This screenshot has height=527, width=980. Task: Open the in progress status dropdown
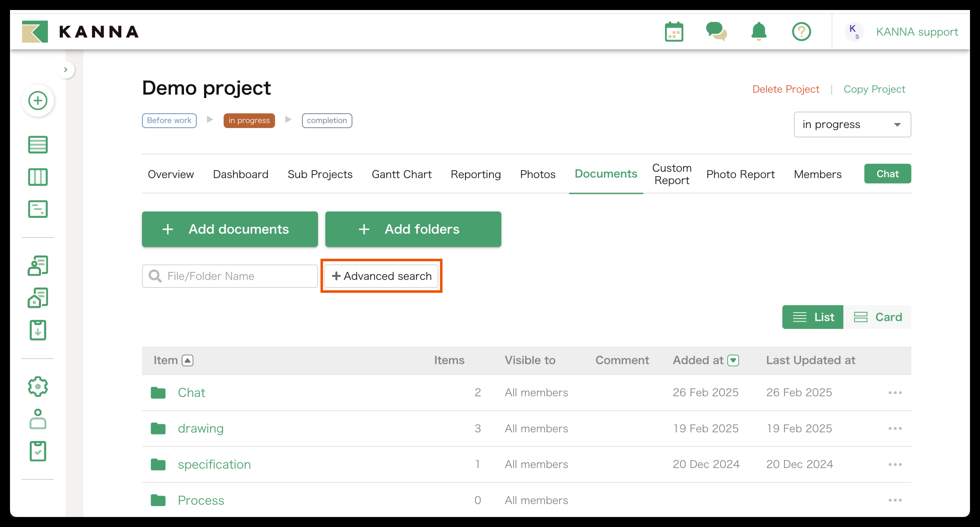tap(852, 125)
